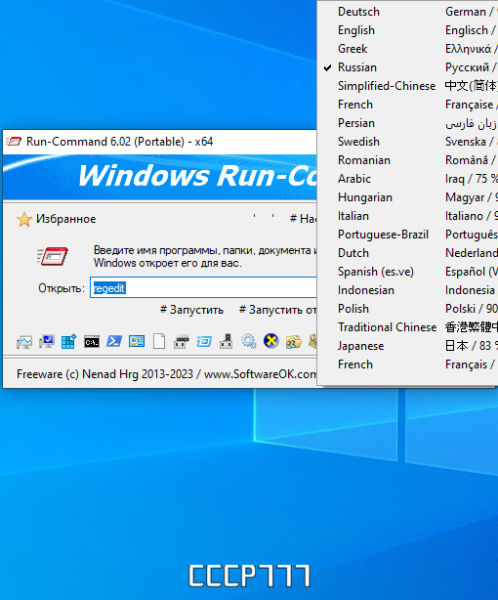Click the blue Run dialog icon
498x600 pixels.
click(204, 341)
